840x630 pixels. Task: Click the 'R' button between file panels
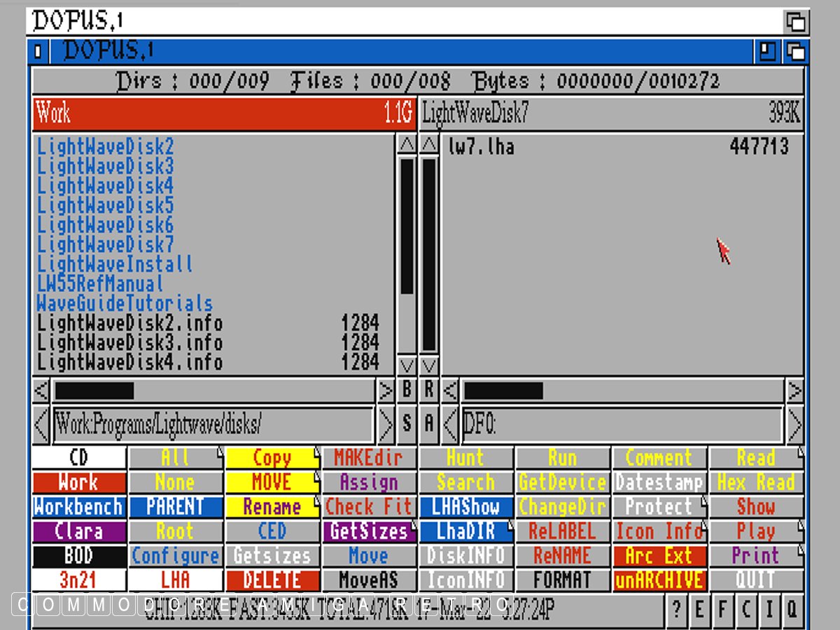point(429,391)
